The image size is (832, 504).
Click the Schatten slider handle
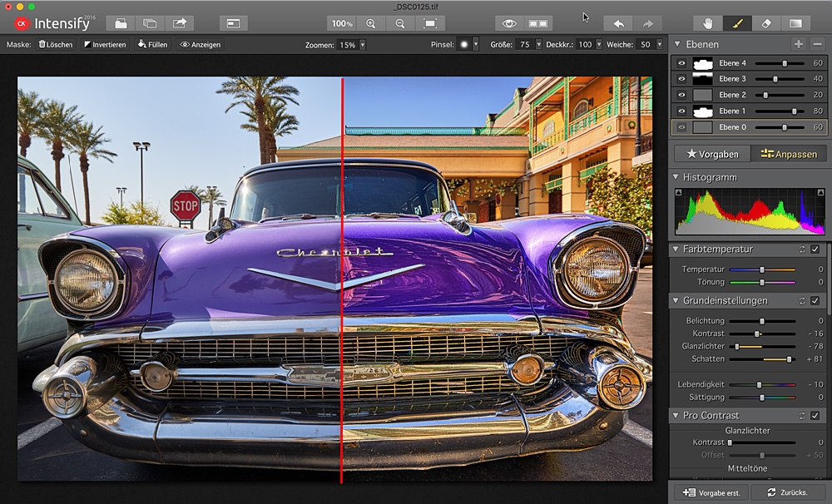click(x=789, y=359)
